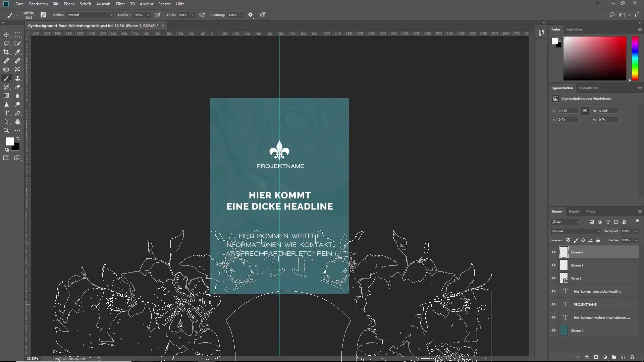
Task: Open the Fläche fill dropdown
Action: (x=636, y=240)
